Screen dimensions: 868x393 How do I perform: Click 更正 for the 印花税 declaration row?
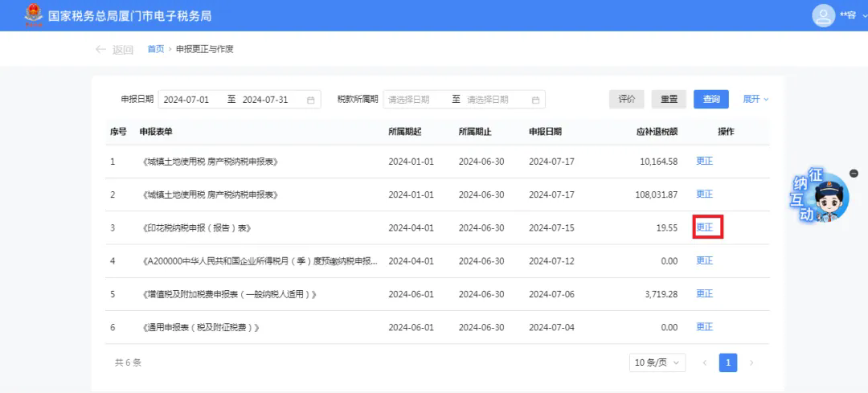coord(705,227)
